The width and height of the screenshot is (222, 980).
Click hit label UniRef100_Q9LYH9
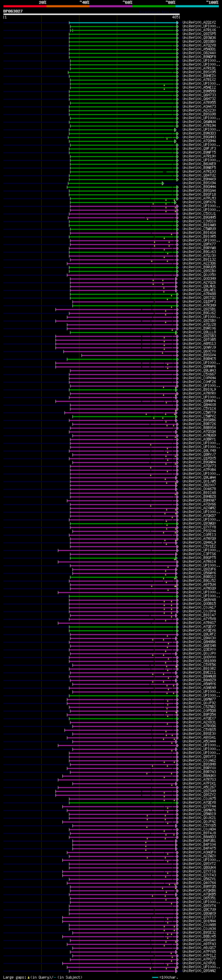point(199,451)
